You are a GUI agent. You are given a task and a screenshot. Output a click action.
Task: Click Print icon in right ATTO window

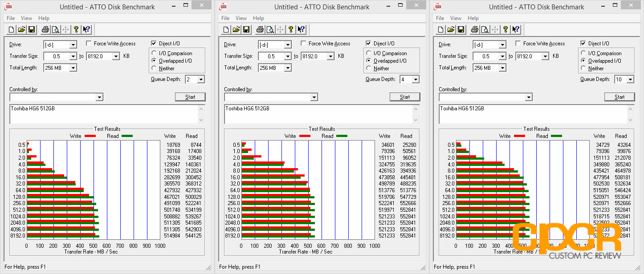(474, 29)
